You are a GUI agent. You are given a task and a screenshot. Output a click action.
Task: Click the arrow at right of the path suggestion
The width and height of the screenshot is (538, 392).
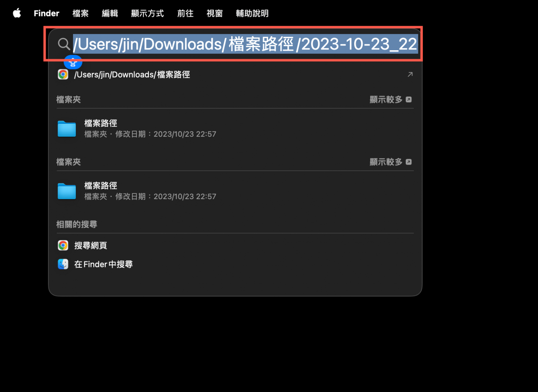point(410,74)
